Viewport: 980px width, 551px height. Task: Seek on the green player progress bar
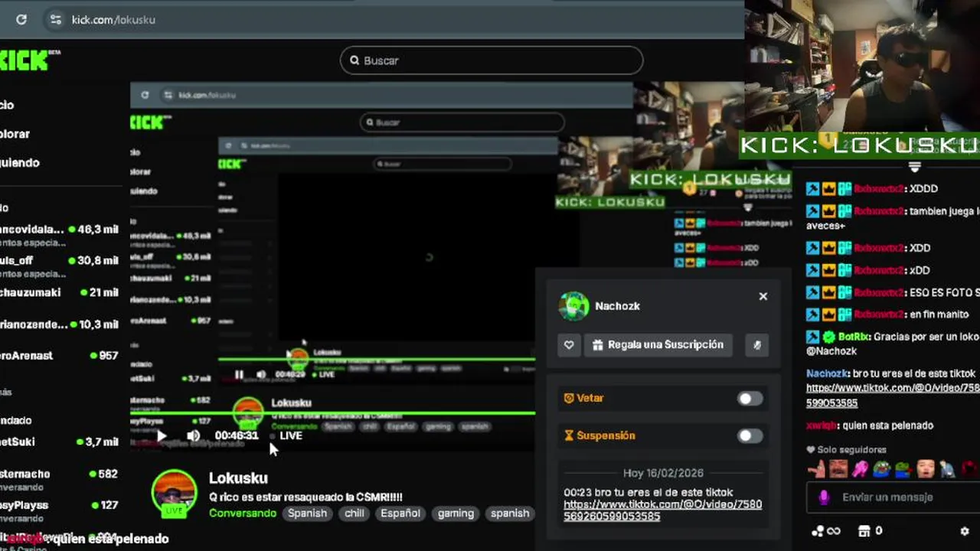(332, 413)
